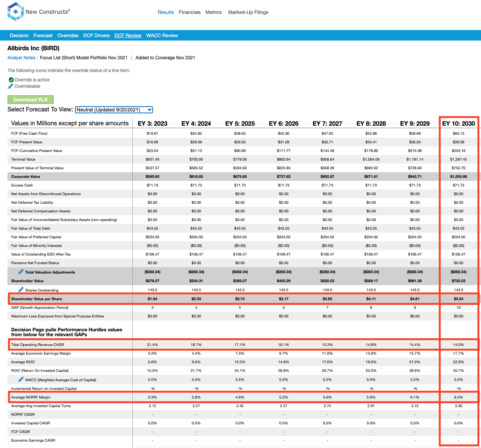
Task: Click the 40.7% ROIC cell for 2030
Action: 459,371
